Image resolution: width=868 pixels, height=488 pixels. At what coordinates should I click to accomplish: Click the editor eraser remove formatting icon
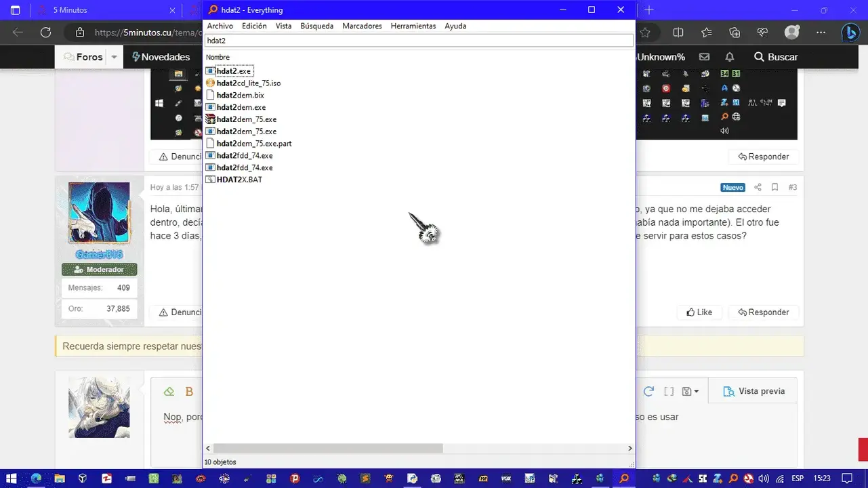point(169,392)
